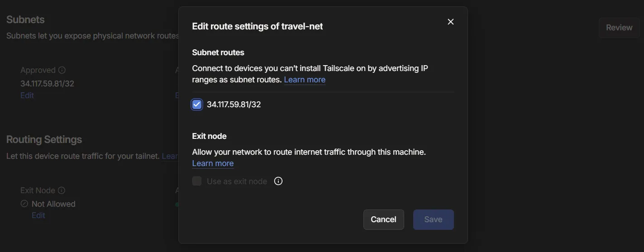
Task: Uncheck the 34.117.59.81/32 subnet route checkbox
Action: pyautogui.click(x=197, y=105)
